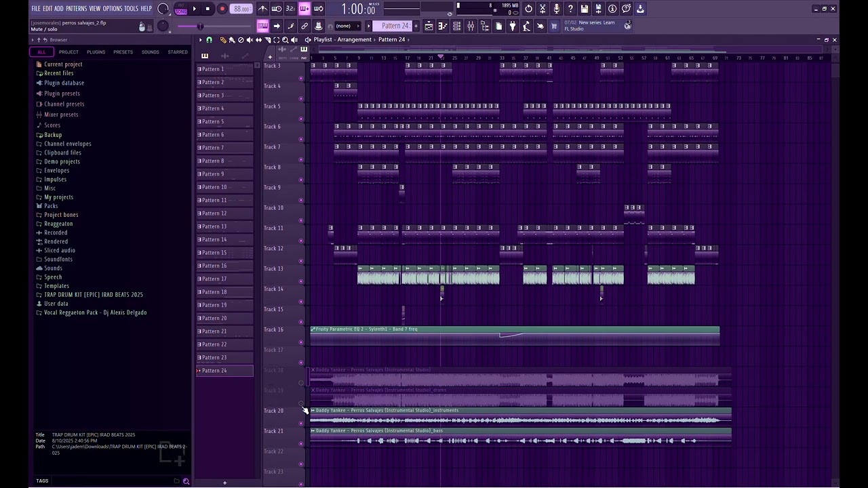This screenshot has width=868, height=488.
Task: Open the Channel rack view button
Action: pyautogui.click(x=457, y=26)
